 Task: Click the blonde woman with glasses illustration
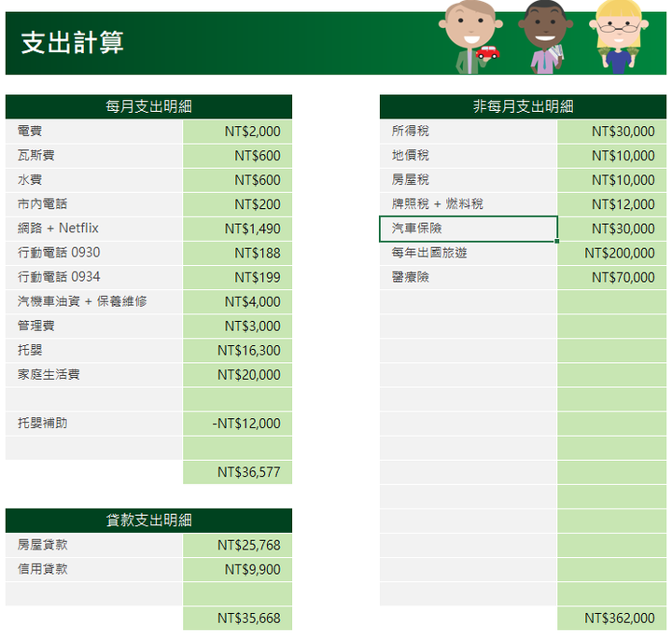[619, 37]
